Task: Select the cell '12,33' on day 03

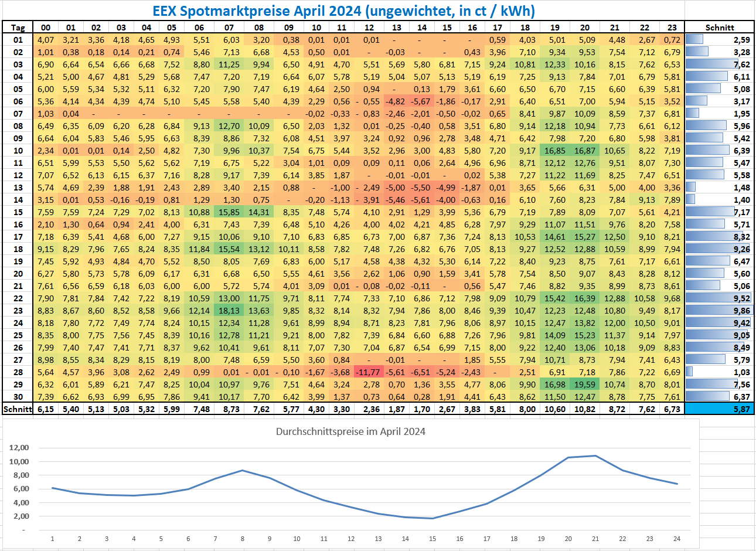Action: (555, 64)
